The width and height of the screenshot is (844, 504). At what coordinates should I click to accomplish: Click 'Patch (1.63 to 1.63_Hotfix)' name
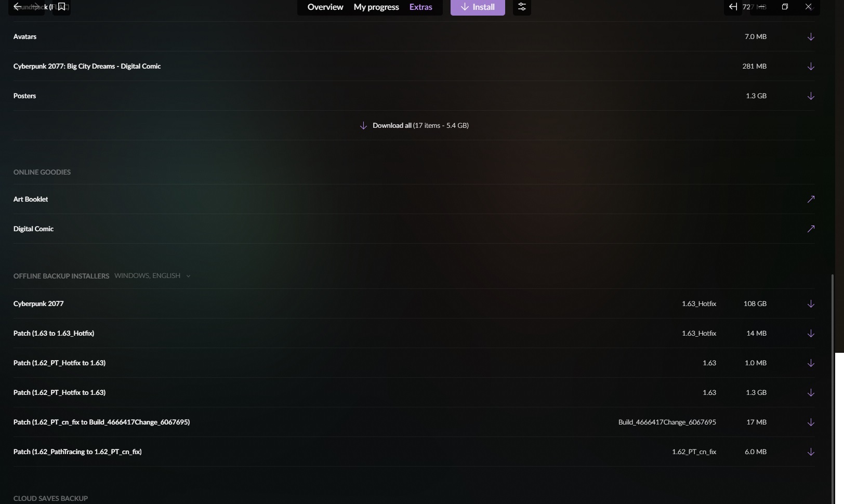(54, 334)
